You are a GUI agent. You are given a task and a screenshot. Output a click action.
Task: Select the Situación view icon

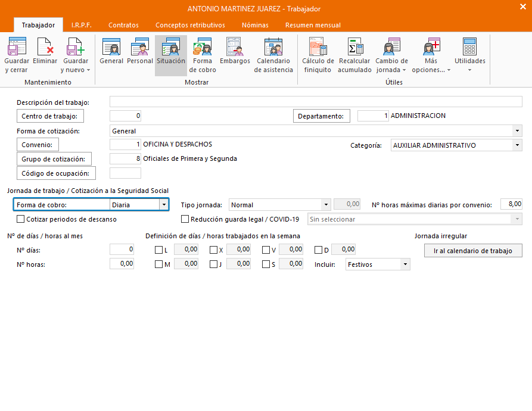point(171,47)
